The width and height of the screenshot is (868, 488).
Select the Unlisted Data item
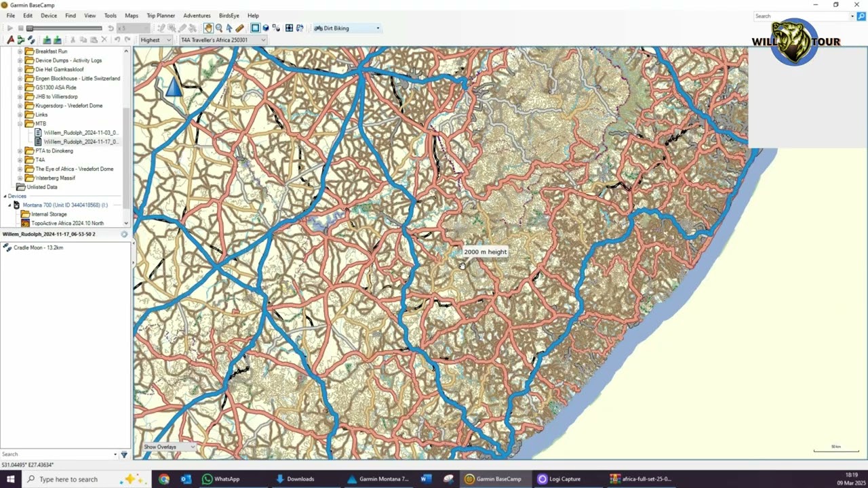point(42,187)
